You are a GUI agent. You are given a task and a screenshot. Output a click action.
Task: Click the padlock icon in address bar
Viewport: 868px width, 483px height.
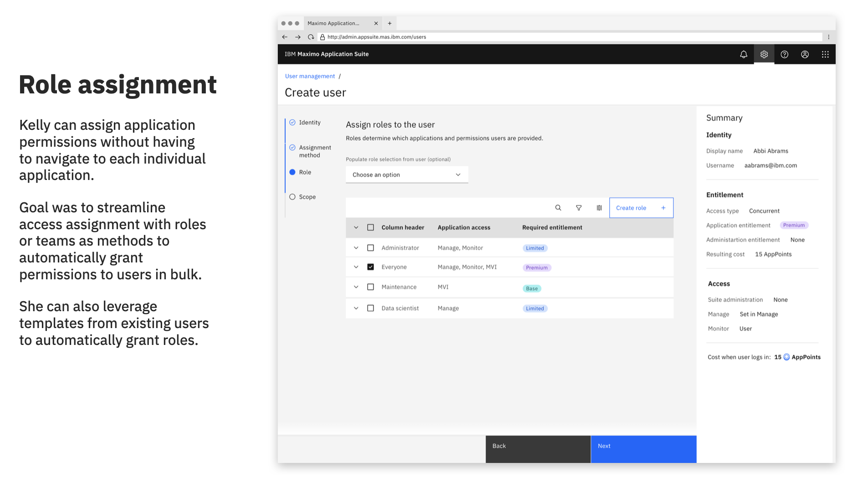pyautogui.click(x=322, y=37)
